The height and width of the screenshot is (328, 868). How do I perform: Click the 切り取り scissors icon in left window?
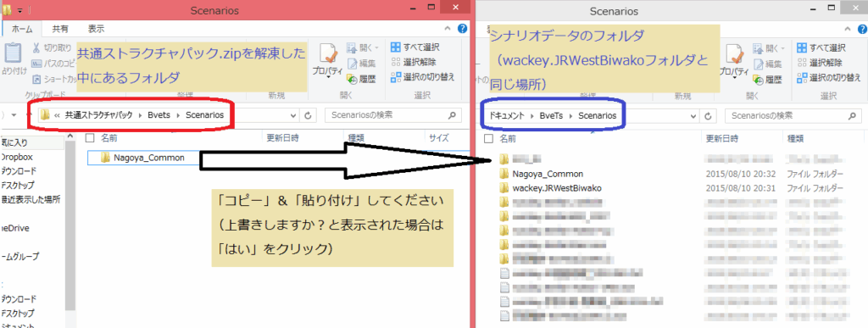36,48
